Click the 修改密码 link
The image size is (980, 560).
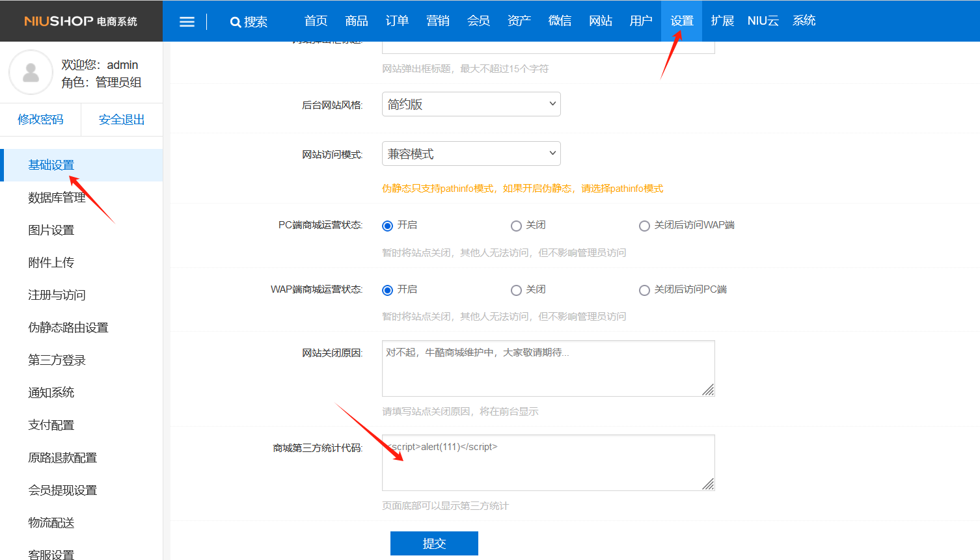point(40,120)
